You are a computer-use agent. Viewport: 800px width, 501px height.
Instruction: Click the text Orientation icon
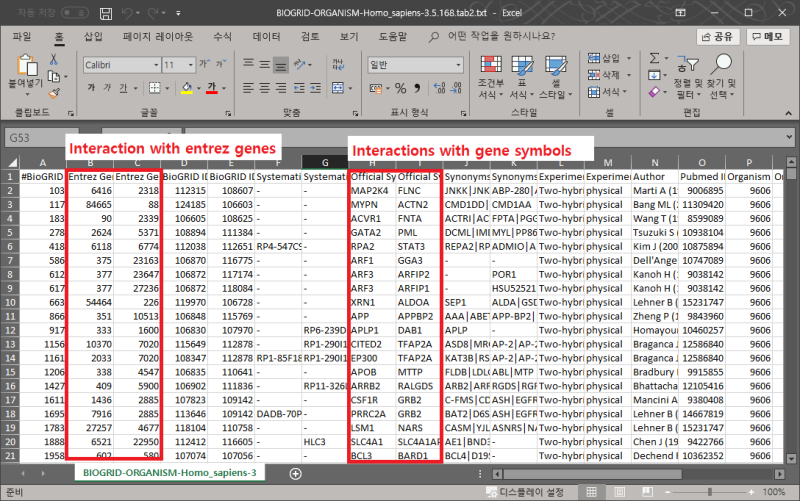[300, 64]
